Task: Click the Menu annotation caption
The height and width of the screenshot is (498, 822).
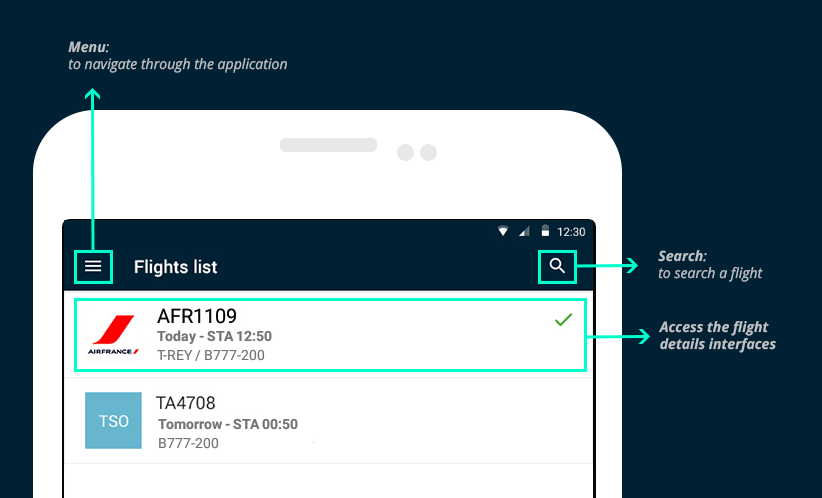Action: [x=178, y=56]
